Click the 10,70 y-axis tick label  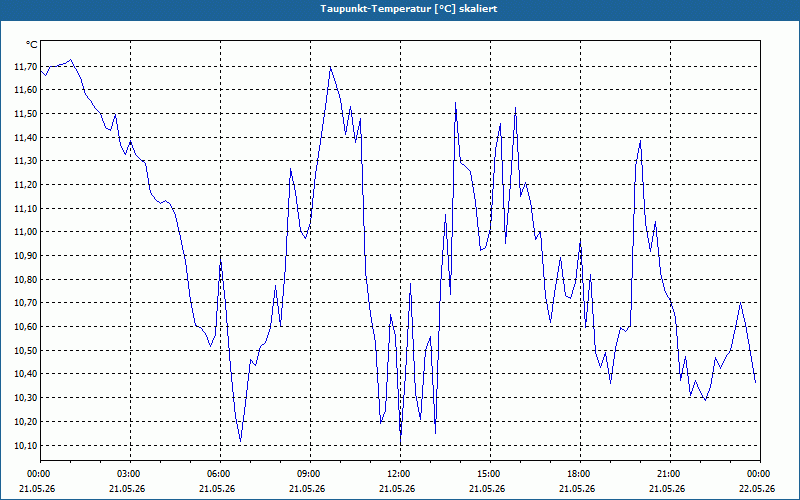(26, 303)
